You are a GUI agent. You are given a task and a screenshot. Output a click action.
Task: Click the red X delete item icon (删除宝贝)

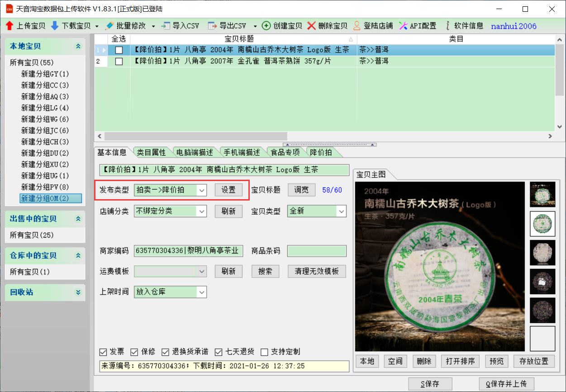tap(311, 26)
